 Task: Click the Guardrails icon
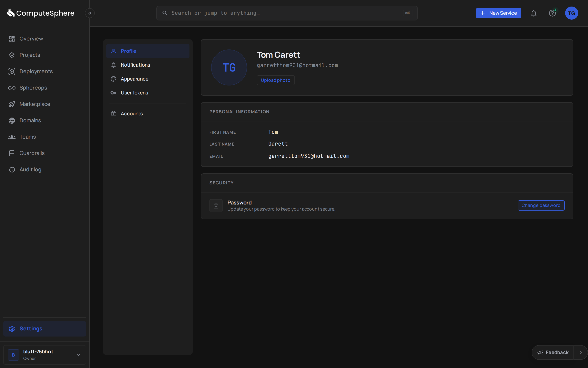(x=12, y=153)
